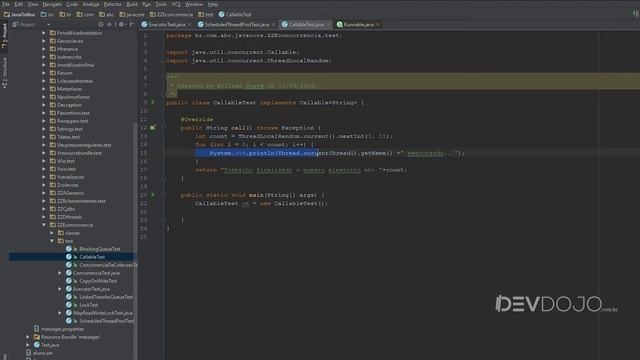Click run gutter icon beside class CallableTest
This screenshot has width=640, height=360.
pos(153,102)
